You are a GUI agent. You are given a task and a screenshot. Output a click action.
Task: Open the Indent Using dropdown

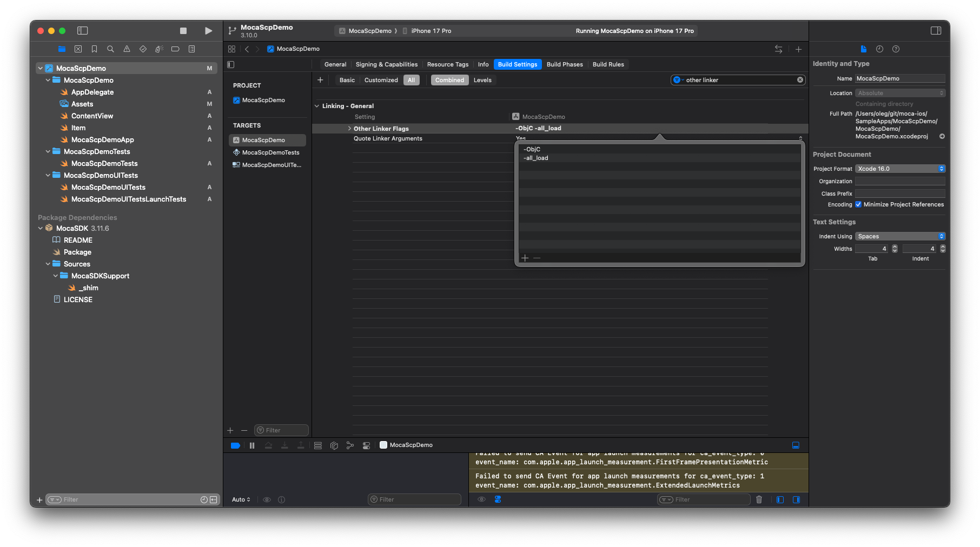[900, 236]
